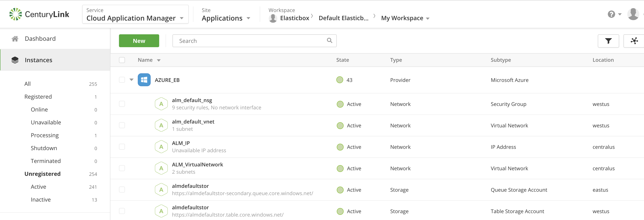Collapse the AZURE_EB provider group
This screenshot has height=220, width=644.
click(132, 80)
